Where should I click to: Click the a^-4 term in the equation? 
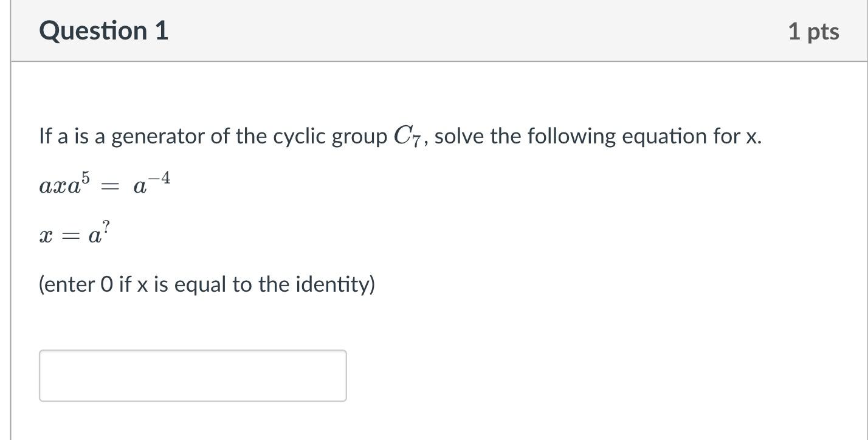point(152,182)
